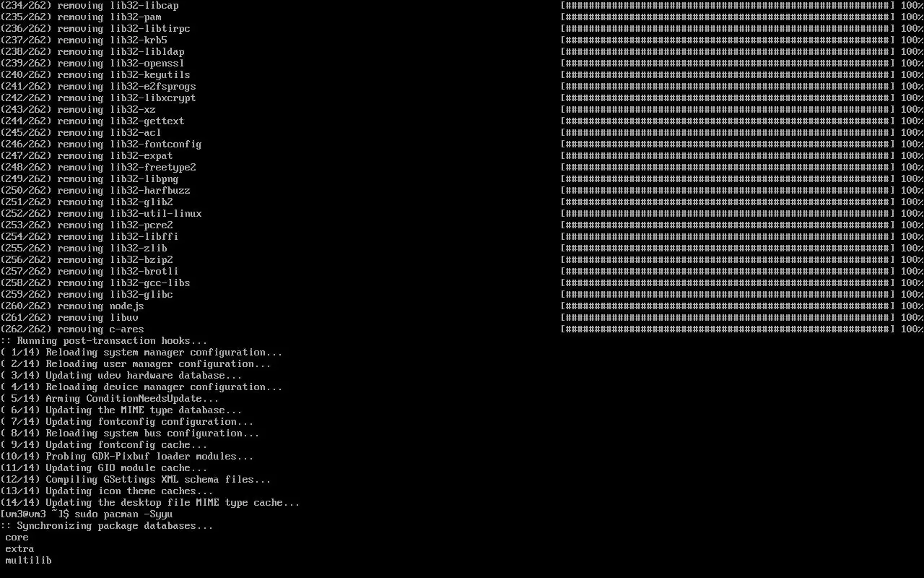Click the progress bar for lib32-libcap
The height and width of the screenshot is (578, 924).
pos(728,6)
